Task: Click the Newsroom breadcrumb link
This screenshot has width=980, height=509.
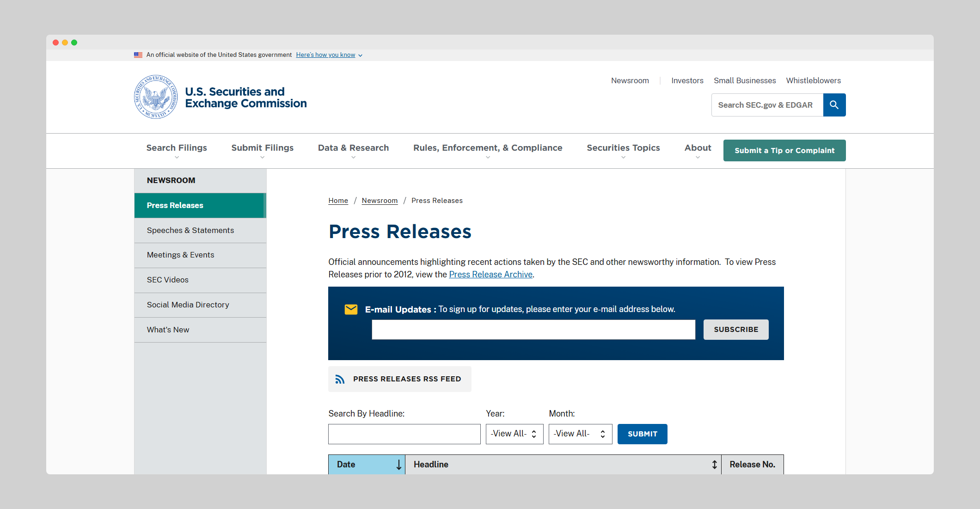Action: coord(380,201)
